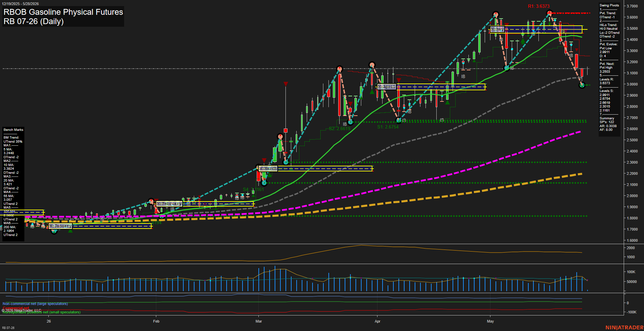Image resolution: width=644 pixels, height=331 pixels.
Task: Click the Apr label on the time axis
Action: pos(377,321)
